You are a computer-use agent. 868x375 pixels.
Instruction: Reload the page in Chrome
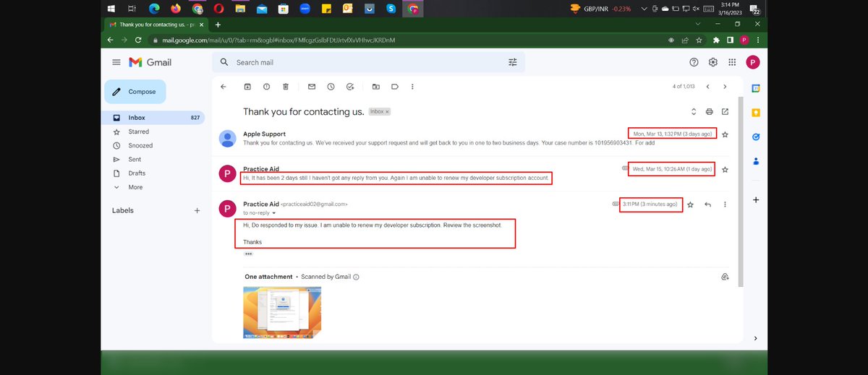point(139,40)
